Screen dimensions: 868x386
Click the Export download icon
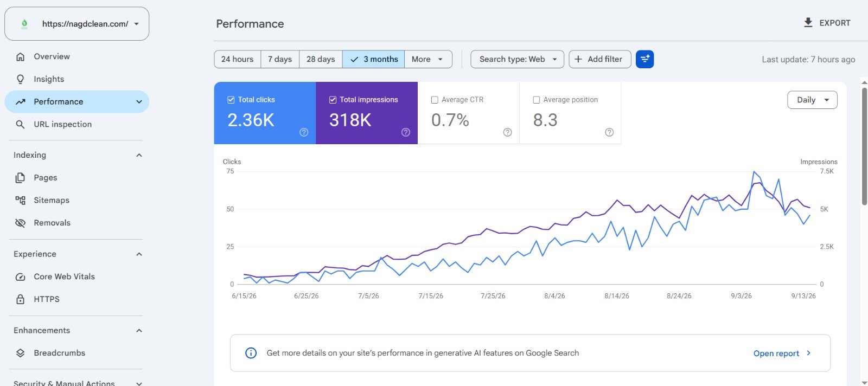(x=808, y=23)
